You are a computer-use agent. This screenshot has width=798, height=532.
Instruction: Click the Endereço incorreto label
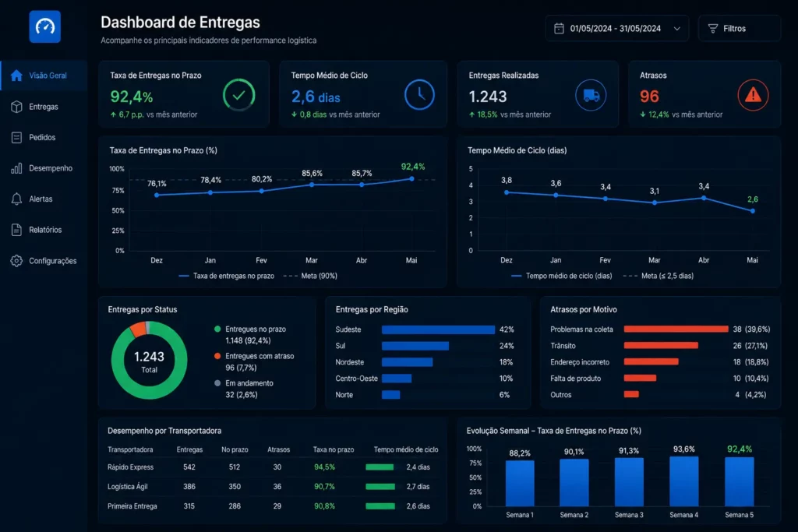(580, 362)
